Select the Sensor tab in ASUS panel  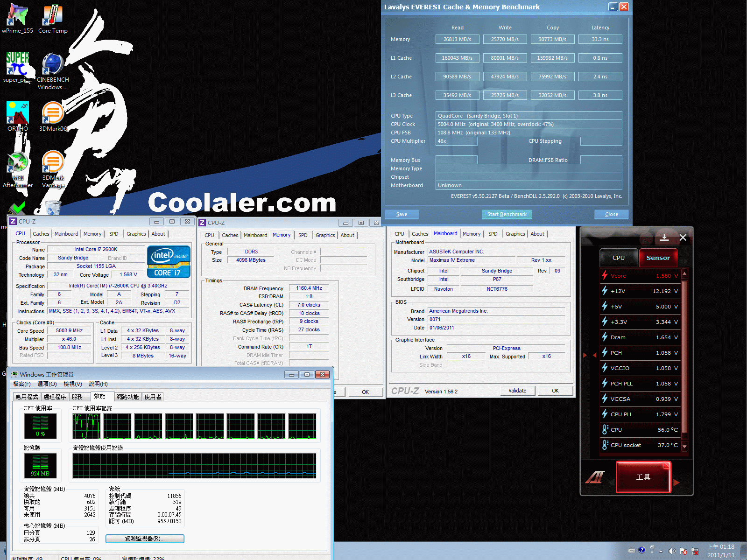point(658,258)
